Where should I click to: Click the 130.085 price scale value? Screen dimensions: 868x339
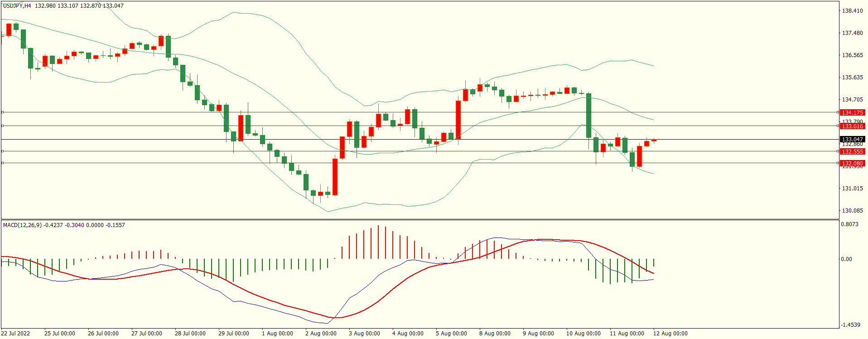(x=852, y=210)
